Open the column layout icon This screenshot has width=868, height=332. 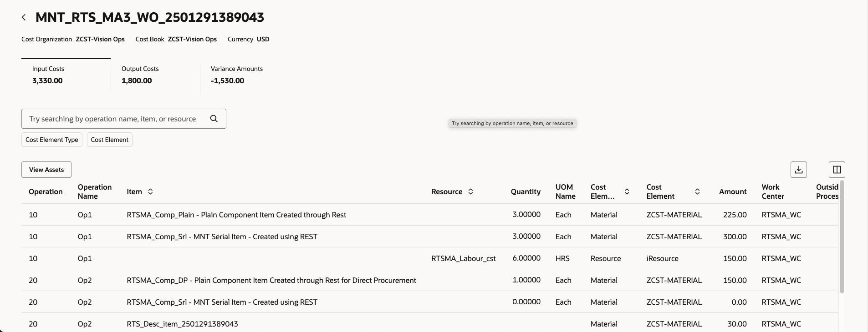click(837, 170)
